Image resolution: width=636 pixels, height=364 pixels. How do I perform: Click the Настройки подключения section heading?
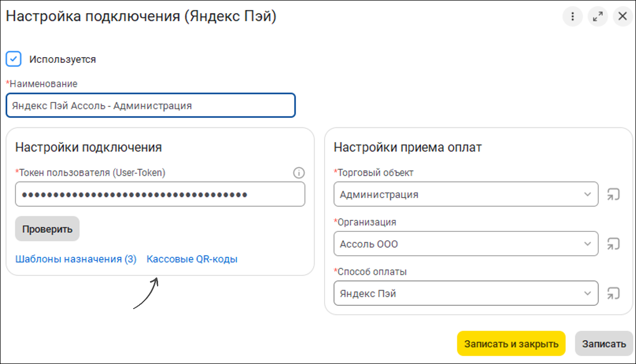tap(88, 147)
